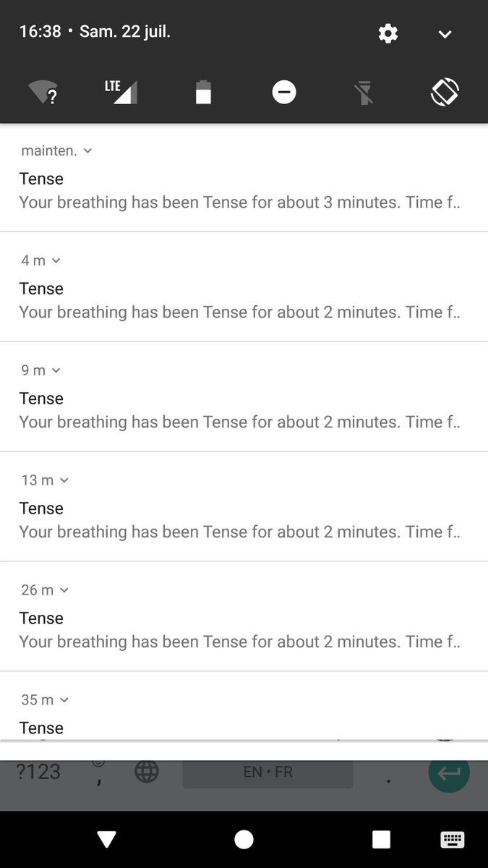The image size is (488, 868).
Task: Open recent apps with the square button
Action: tap(381, 839)
